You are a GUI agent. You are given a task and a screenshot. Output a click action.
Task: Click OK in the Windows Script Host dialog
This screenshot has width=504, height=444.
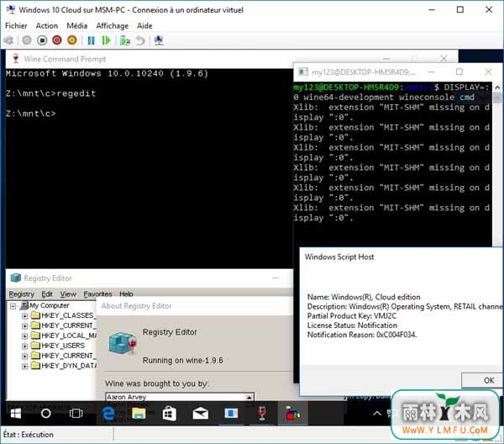482,380
